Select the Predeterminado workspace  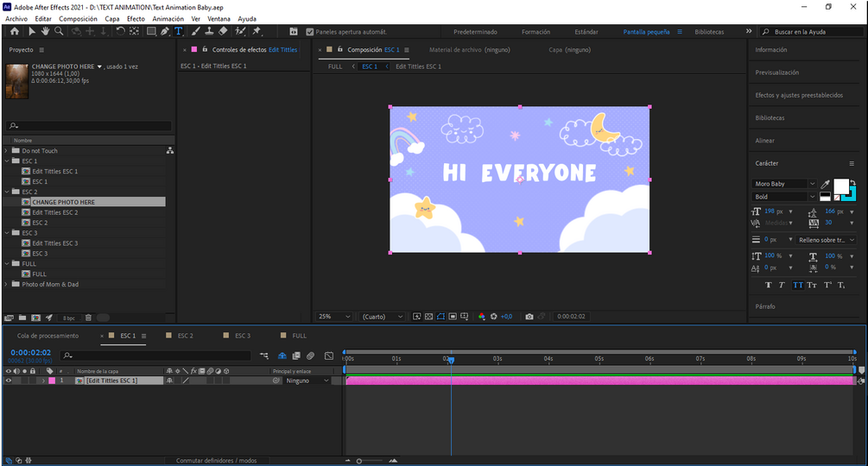click(475, 32)
